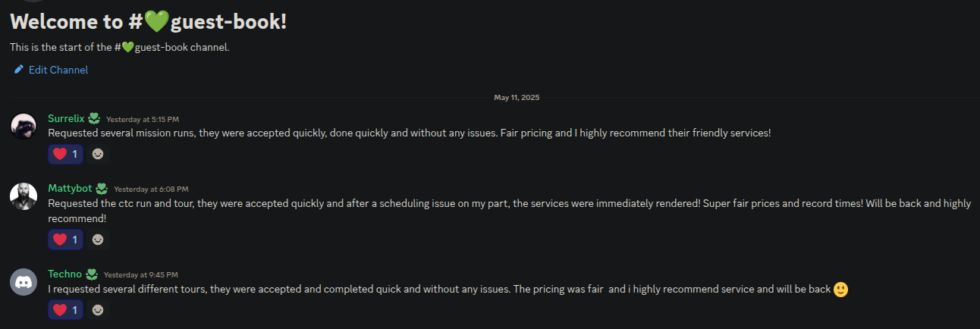Click the Mattybot username
Viewport: 980px width, 329px height.
70,188
